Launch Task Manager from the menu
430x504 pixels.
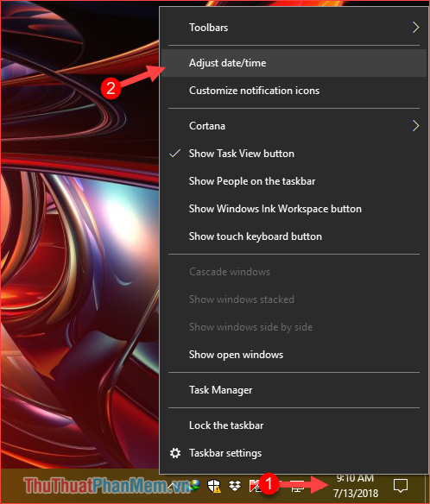[294, 390]
